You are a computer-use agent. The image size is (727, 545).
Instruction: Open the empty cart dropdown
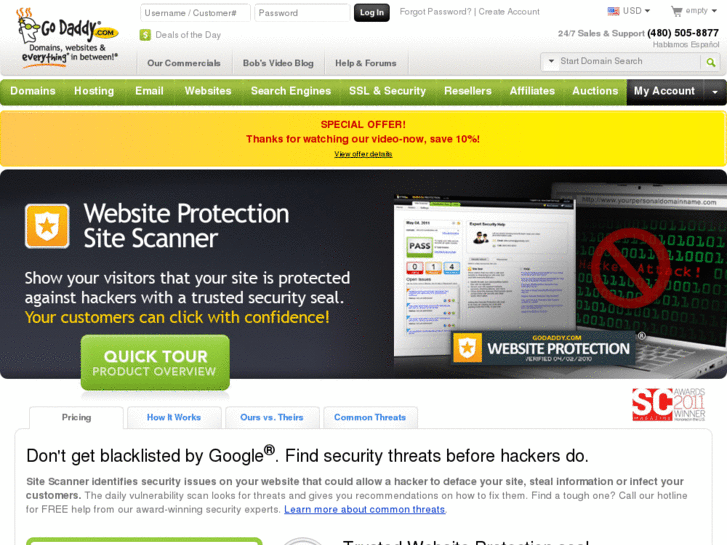point(714,11)
